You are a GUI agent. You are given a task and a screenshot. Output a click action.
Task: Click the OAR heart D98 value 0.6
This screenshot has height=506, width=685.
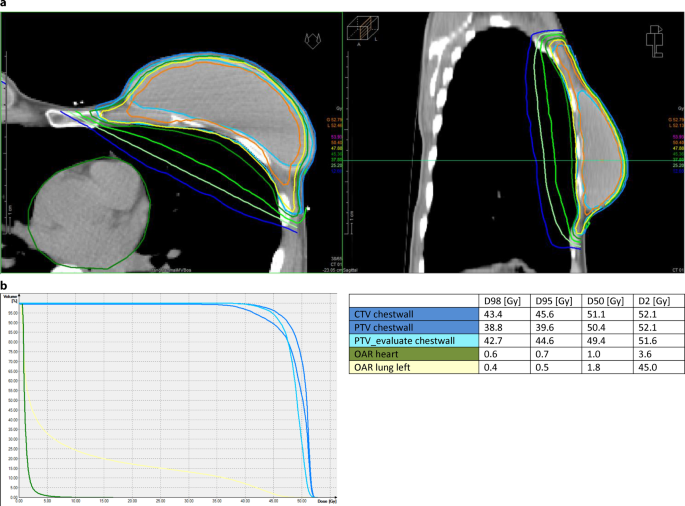491,354
